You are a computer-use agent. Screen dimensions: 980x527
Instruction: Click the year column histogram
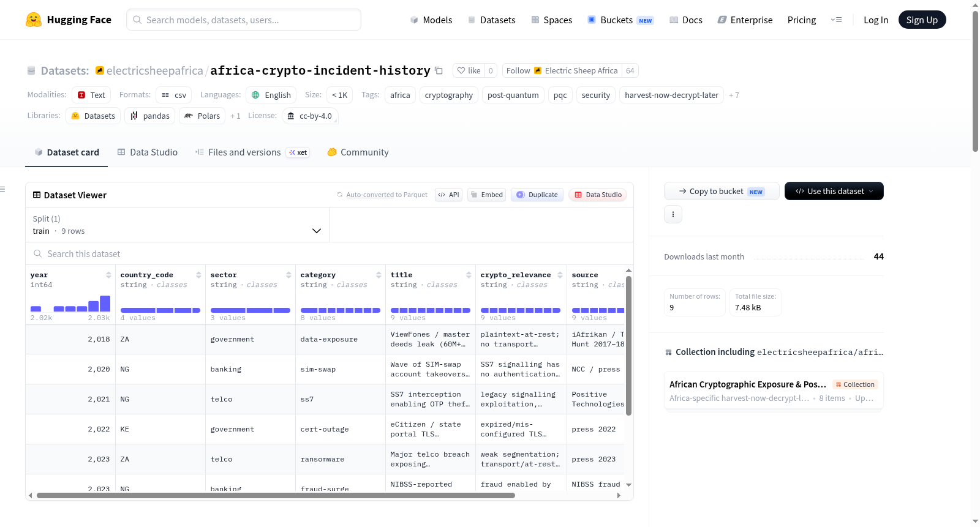tap(70, 304)
